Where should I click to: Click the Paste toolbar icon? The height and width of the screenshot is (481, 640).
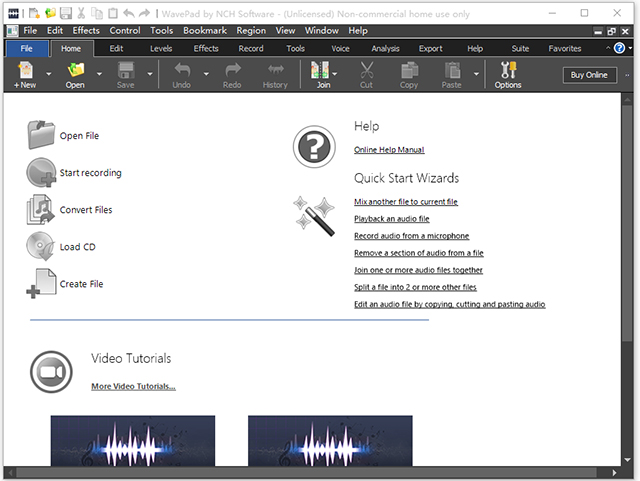click(452, 70)
